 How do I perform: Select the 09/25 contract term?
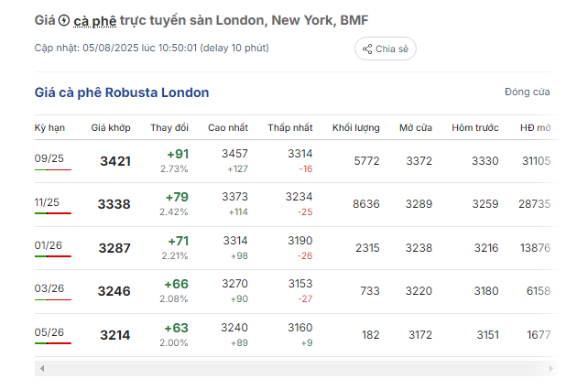click(49, 158)
